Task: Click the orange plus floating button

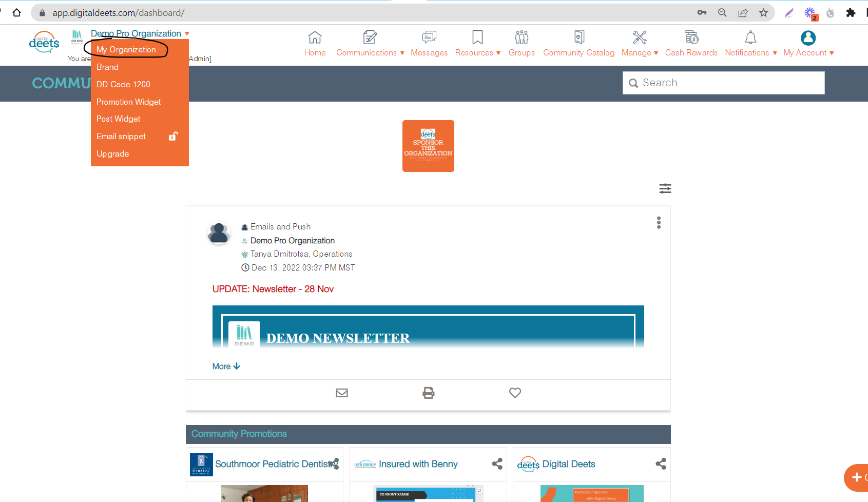Action: pos(856,477)
